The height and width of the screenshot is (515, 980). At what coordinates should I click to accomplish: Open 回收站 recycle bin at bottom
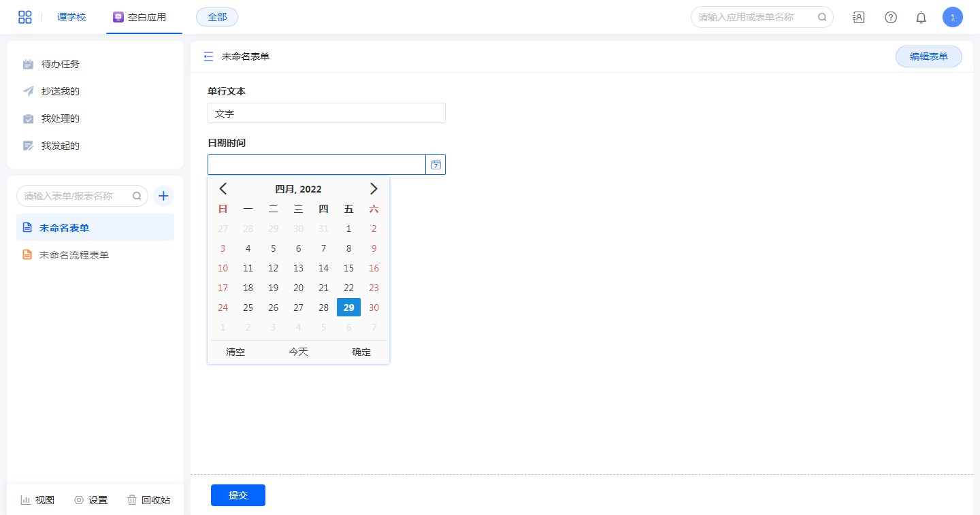pos(148,500)
